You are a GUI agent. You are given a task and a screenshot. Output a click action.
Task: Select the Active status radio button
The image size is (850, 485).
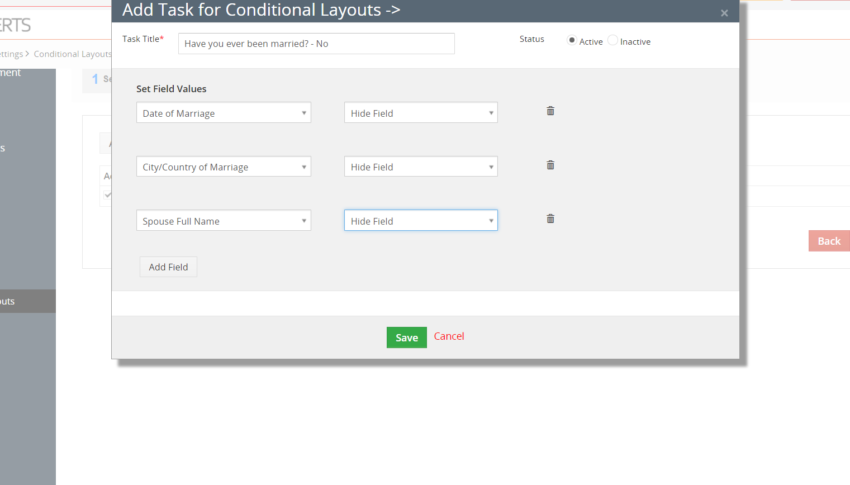point(571,40)
